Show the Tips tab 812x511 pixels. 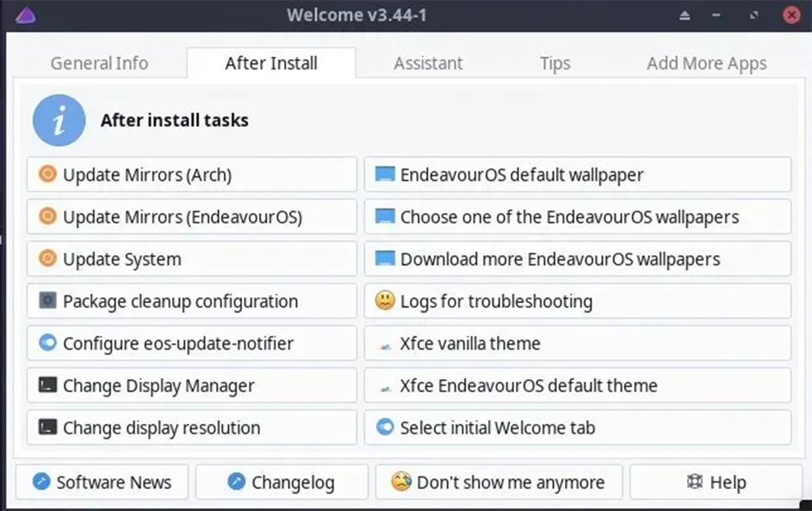pyautogui.click(x=555, y=63)
